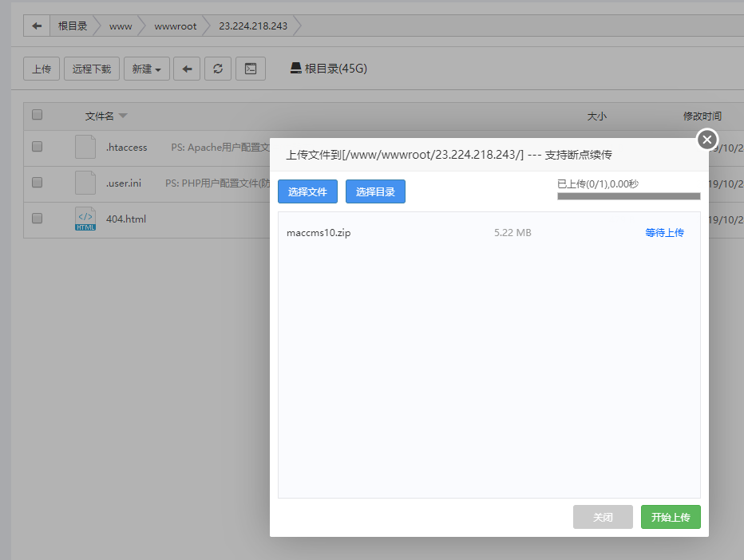Check the .htaccess file checkbox
This screenshot has width=744, height=560.
coord(38,147)
